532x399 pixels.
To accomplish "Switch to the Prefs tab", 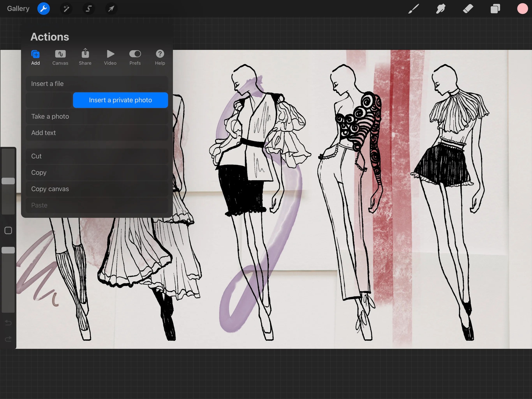I will (135, 57).
